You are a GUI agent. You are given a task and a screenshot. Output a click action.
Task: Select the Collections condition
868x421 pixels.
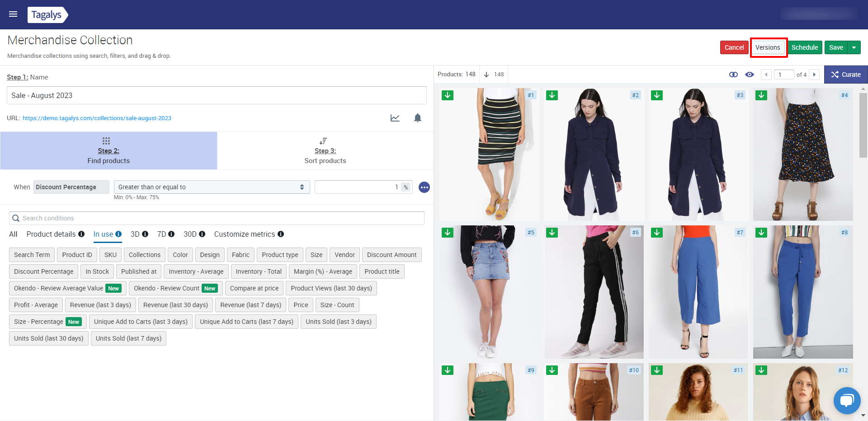click(145, 255)
